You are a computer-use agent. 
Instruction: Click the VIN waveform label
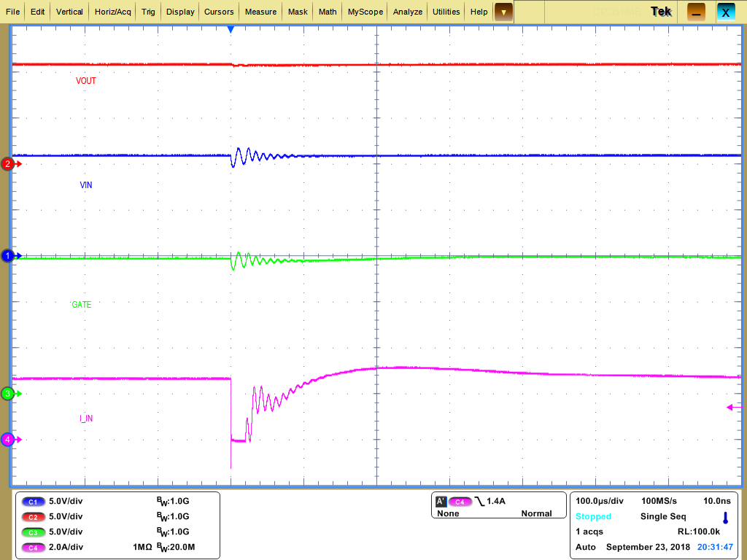coord(86,184)
